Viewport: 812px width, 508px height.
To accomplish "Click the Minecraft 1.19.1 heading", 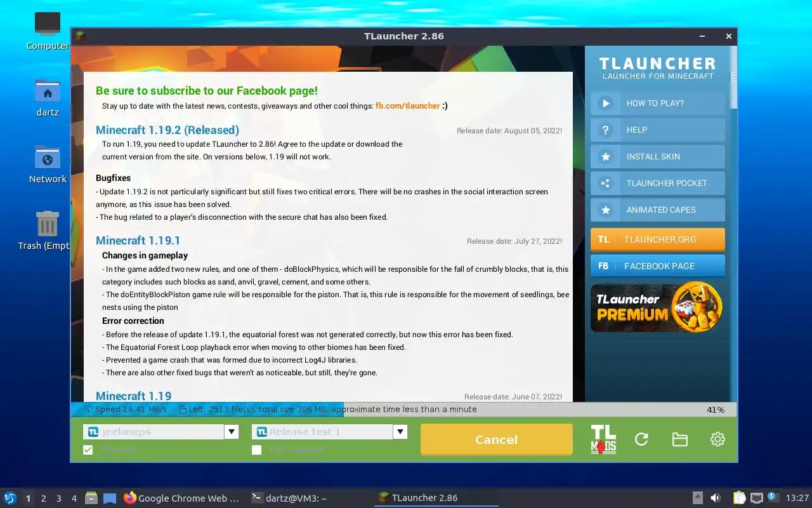I will pos(138,241).
